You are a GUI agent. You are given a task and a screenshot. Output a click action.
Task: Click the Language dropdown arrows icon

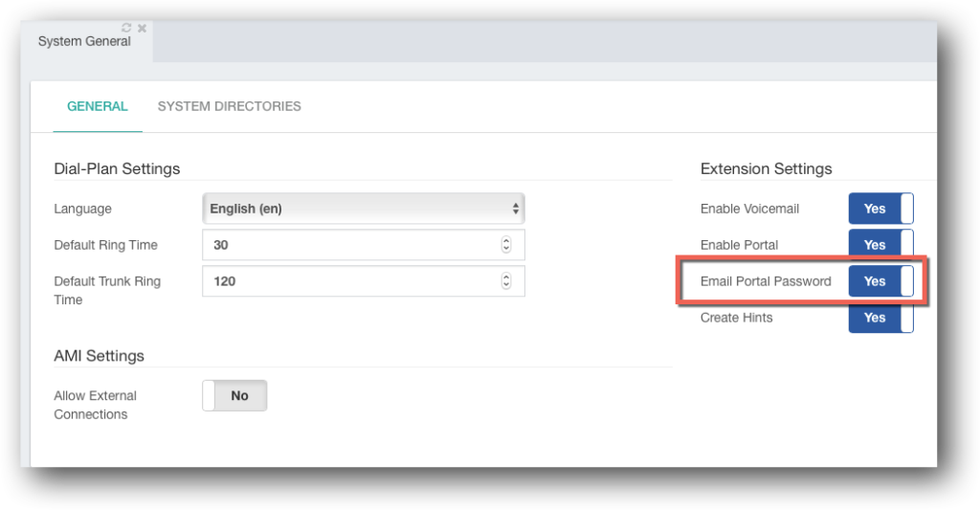point(515,209)
